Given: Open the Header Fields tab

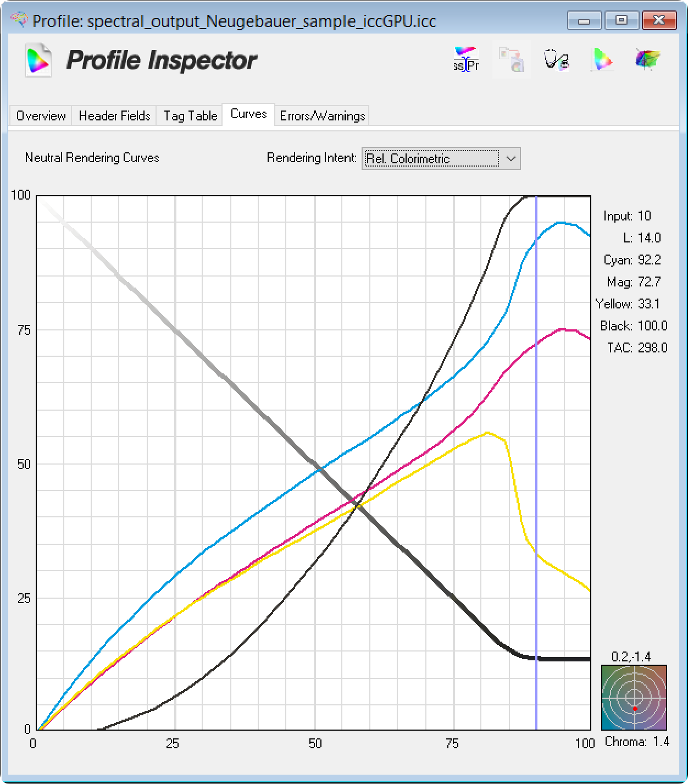Looking at the screenshot, I should (114, 116).
